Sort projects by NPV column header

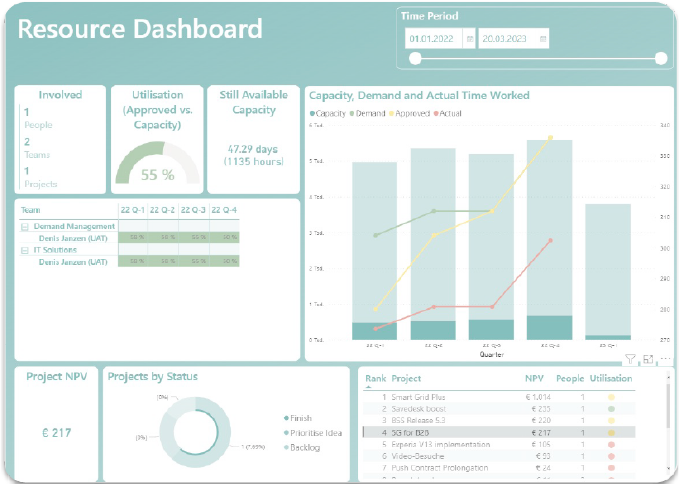[535, 379]
